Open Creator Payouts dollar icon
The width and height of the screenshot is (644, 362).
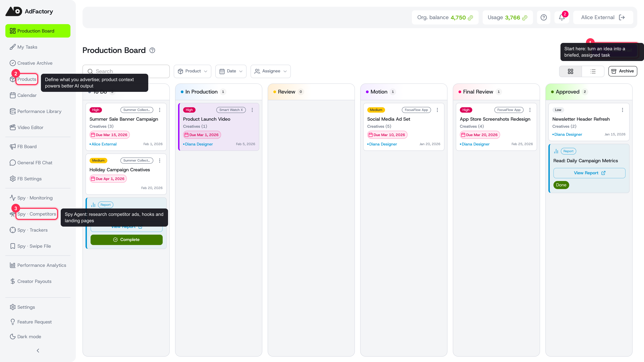coord(13,281)
